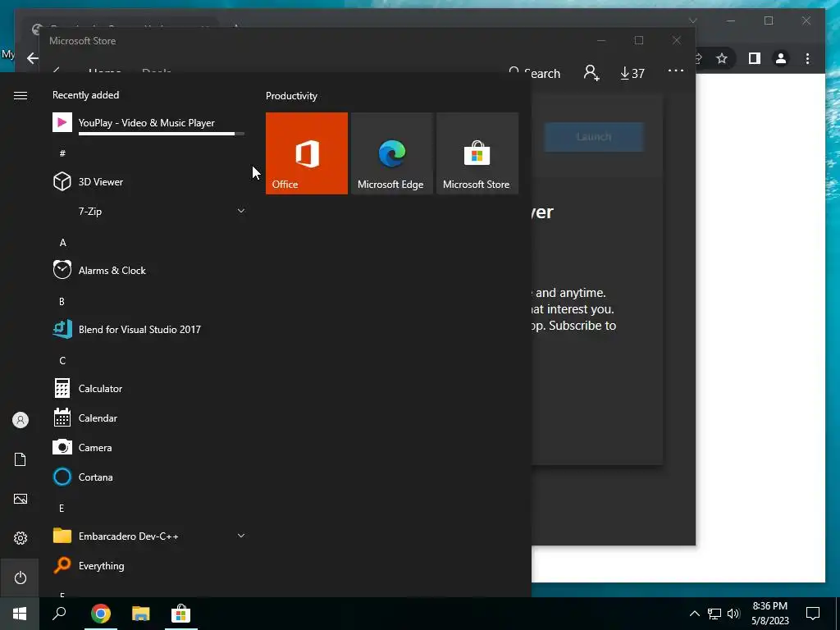Viewport: 840px width, 630px height.
Task: Open the Microsoft Store tile
Action: 477,153
